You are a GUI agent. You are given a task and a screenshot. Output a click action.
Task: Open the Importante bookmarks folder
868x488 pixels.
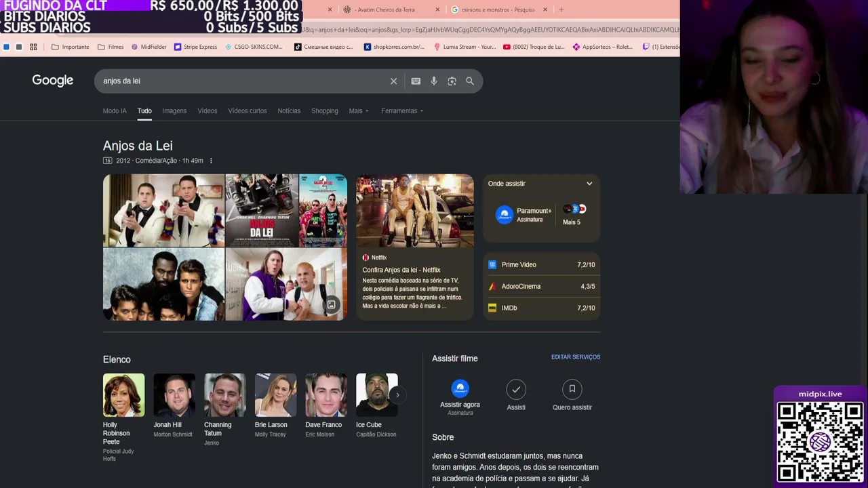tap(71, 47)
